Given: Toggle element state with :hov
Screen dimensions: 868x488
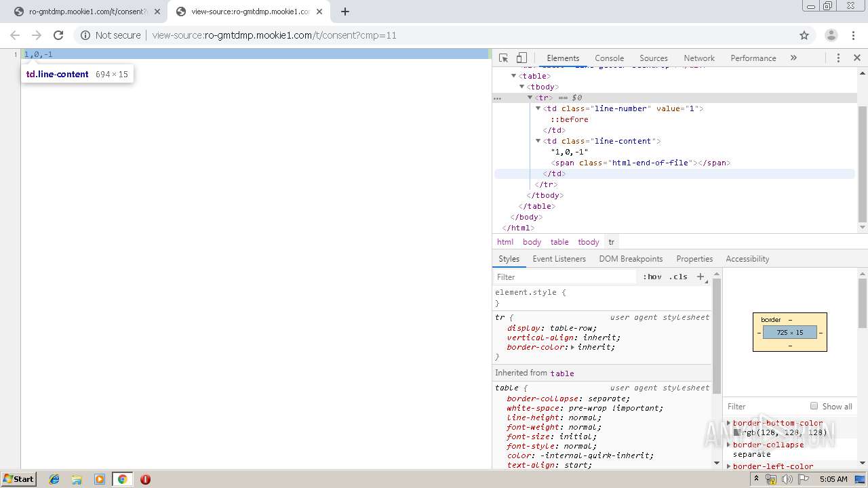Looking at the screenshot, I should (652, 277).
